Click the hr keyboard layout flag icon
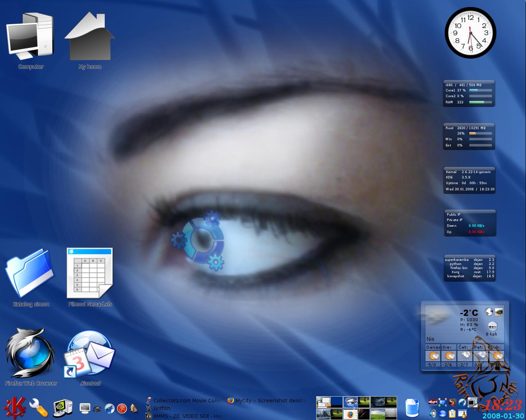The height and width of the screenshot is (420, 526). (x=432, y=402)
